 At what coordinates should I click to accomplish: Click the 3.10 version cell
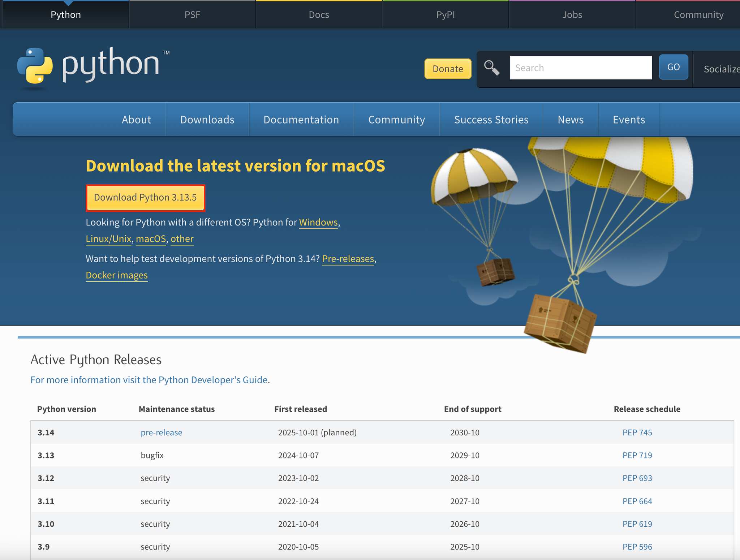point(46,524)
